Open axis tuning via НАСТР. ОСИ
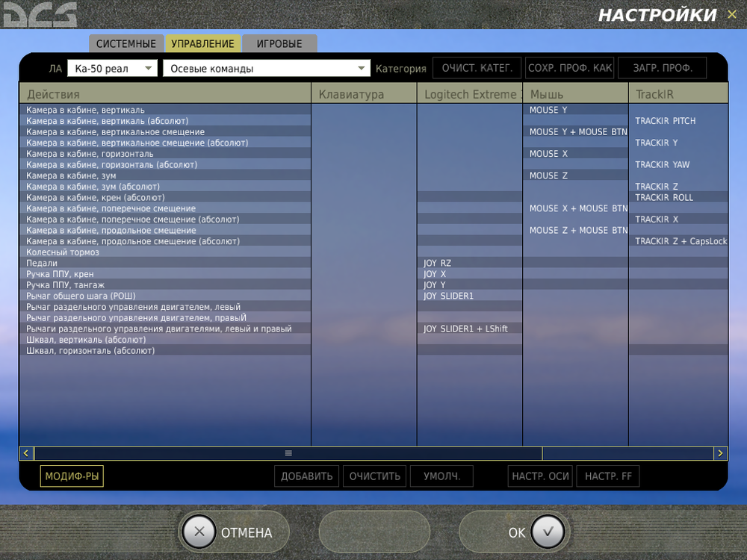 [x=539, y=476]
